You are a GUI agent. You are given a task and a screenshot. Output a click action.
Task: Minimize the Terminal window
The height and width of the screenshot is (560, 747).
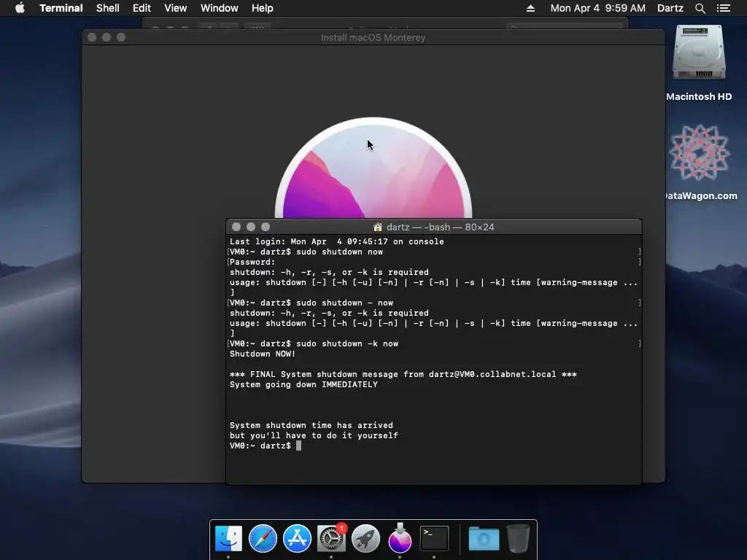251,227
